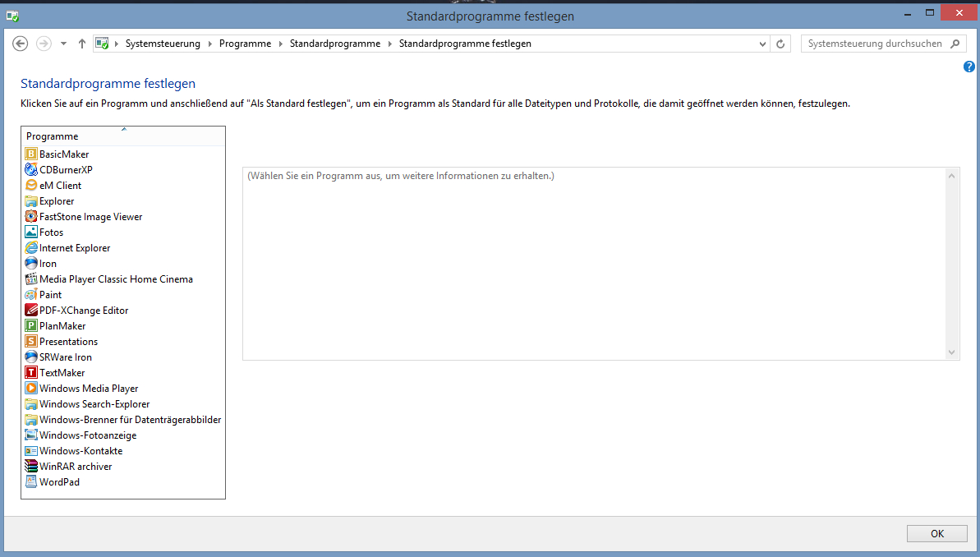Select TextMaker text entry
Image resolution: width=980 pixels, height=557 pixels.
click(x=62, y=373)
